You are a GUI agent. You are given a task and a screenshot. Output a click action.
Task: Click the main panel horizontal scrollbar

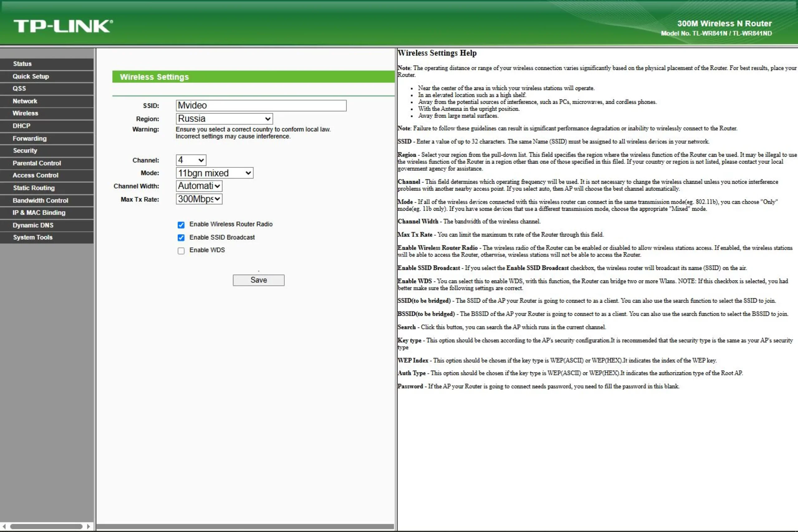coord(245,527)
